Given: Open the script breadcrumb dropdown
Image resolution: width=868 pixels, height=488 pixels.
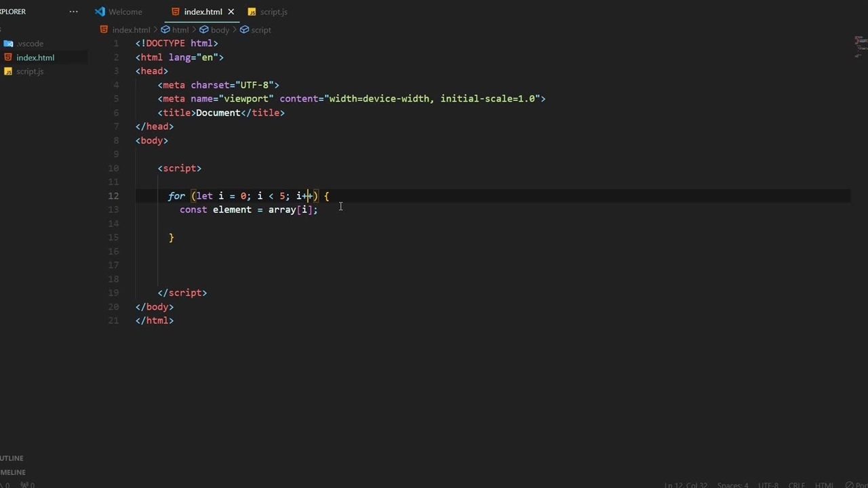Looking at the screenshot, I should coord(260,30).
